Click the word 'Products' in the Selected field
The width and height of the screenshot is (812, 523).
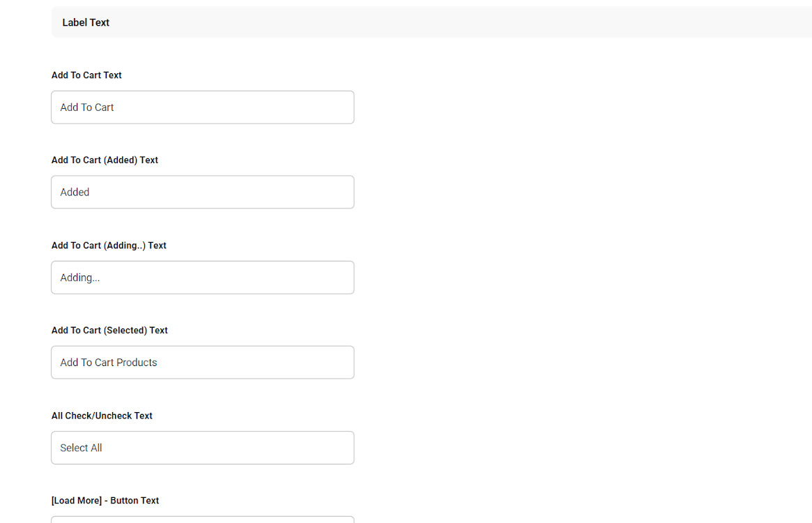(x=137, y=363)
